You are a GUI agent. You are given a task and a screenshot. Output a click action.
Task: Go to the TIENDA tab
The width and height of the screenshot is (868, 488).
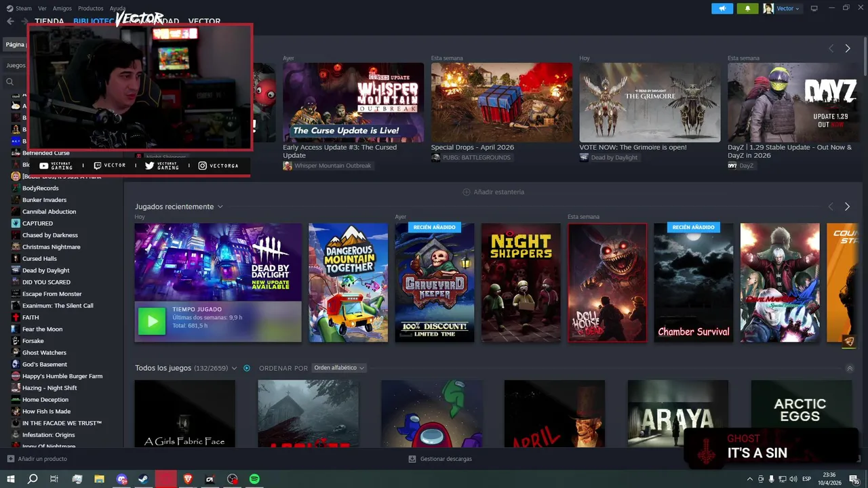(x=50, y=21)
